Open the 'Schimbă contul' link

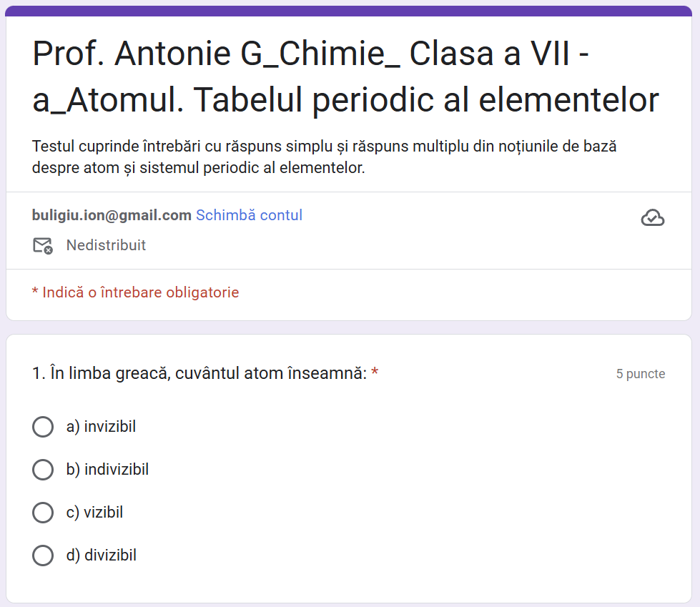pos(249,215)
